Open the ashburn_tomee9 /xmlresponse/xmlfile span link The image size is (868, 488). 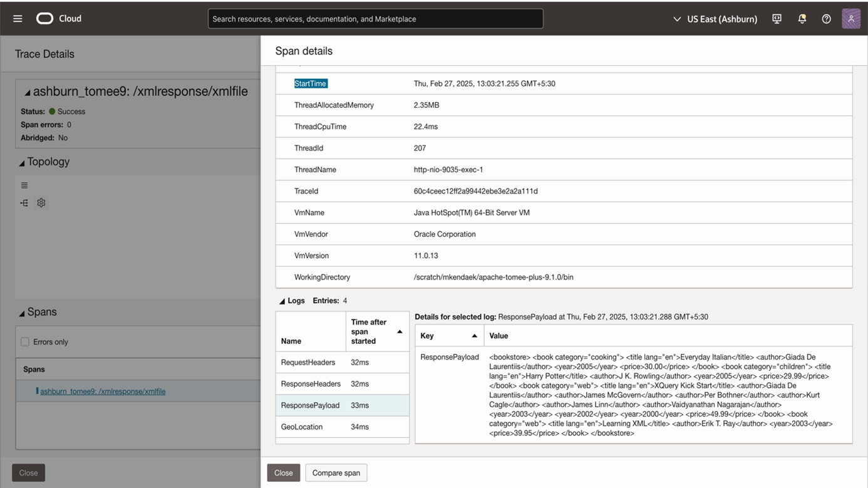(103, 392)
